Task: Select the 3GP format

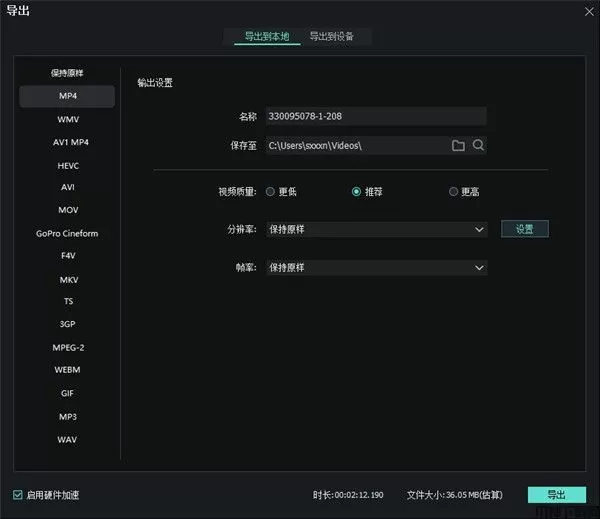Action: (x=67, y=324)
